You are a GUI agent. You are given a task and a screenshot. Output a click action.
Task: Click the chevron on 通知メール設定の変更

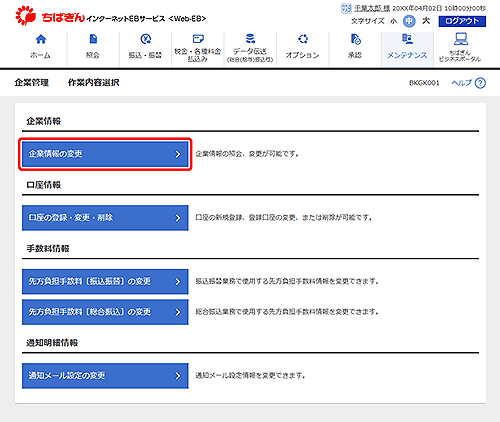click(x=178, y=376)
